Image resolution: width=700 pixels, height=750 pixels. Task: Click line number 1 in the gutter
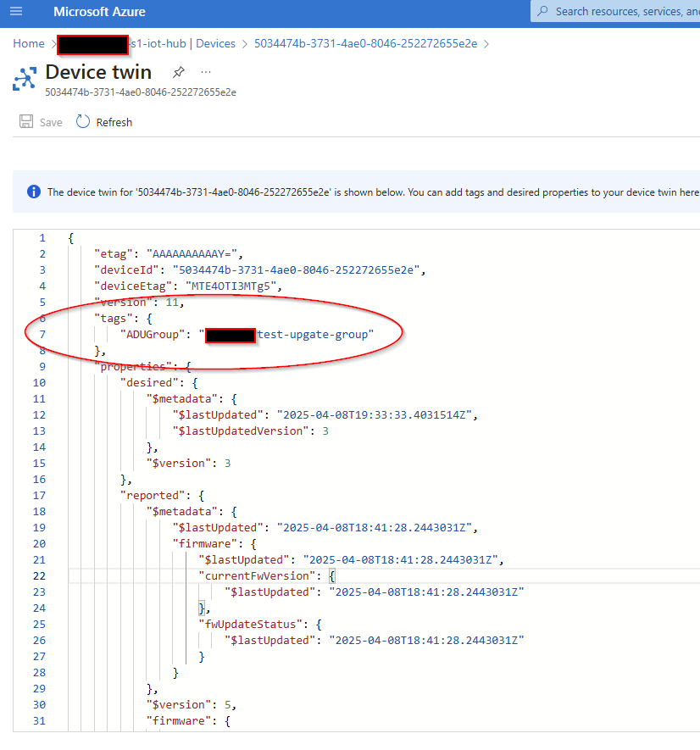pos(42,238)
